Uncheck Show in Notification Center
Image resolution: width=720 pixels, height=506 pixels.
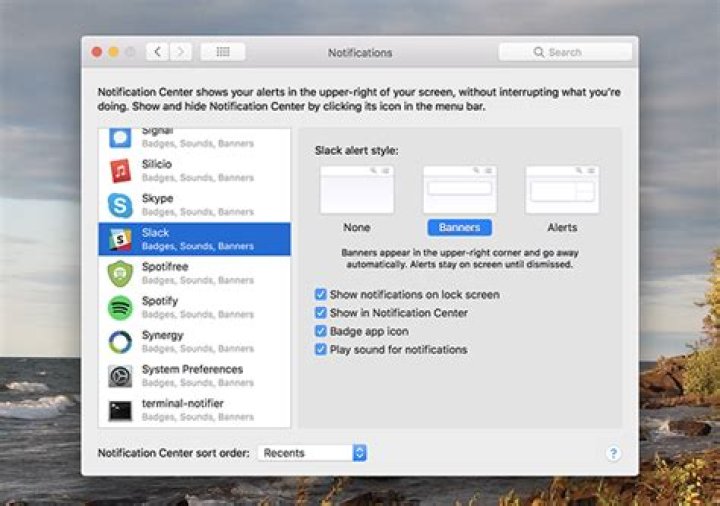pyautogui.click(x=321, y=313)
